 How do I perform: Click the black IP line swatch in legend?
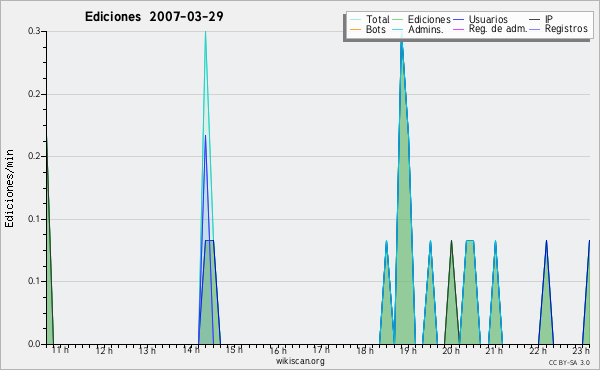pyautogui.click(x=535, y=20)
